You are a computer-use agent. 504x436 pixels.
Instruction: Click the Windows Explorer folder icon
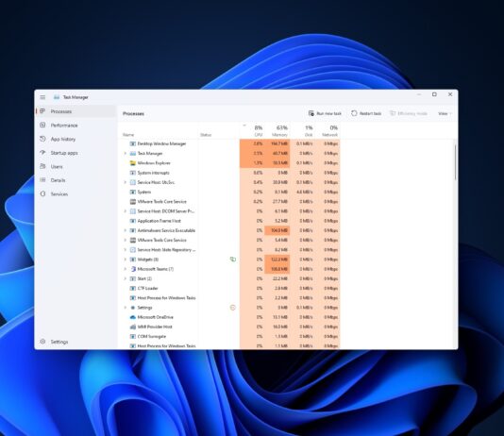[x=132, y=163]
